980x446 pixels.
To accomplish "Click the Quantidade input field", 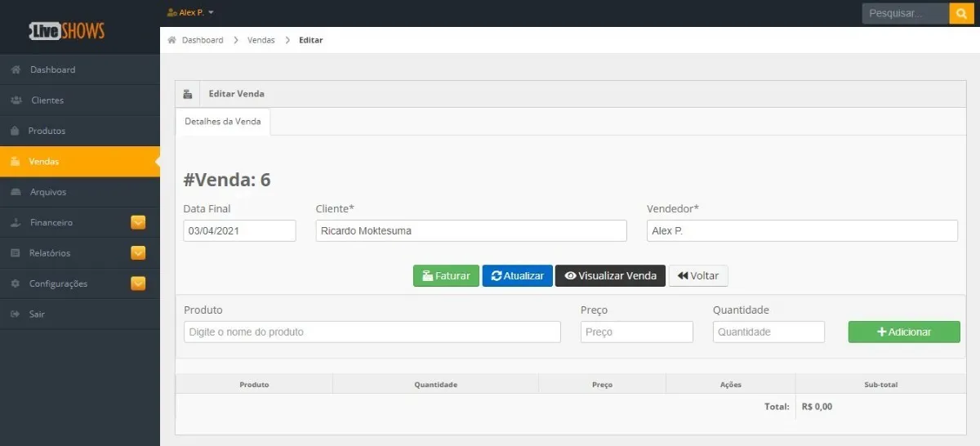I will click(x=768, y=332).
